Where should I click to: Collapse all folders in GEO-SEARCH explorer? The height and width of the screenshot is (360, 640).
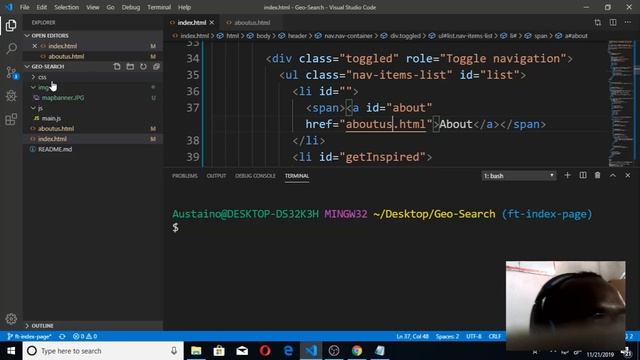156,66
